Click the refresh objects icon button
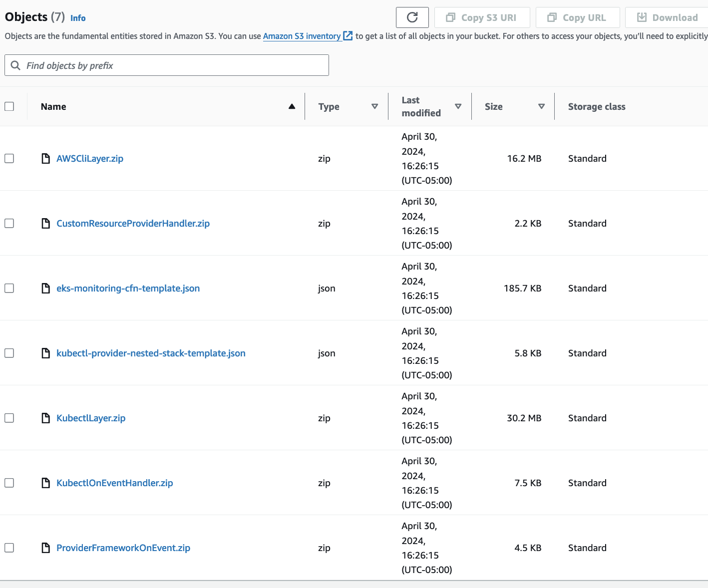 coord(412,17)
